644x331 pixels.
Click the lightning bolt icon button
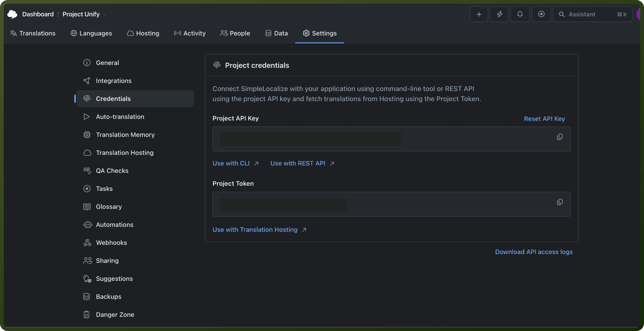click(x=499, y=14)
